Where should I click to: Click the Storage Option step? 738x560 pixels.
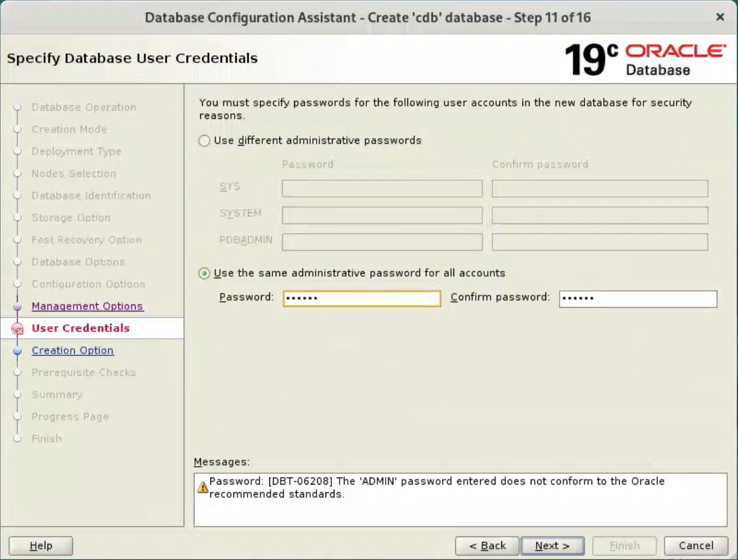point(71,218)
